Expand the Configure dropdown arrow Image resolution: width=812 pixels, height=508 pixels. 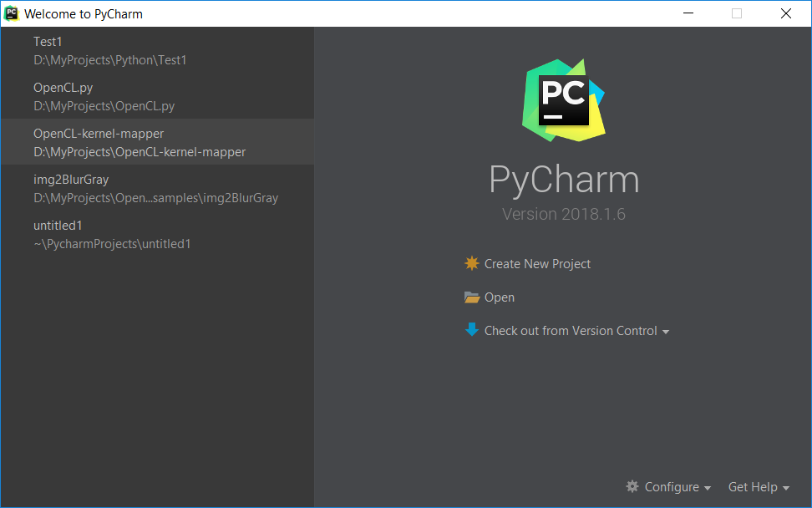point(707,488)
